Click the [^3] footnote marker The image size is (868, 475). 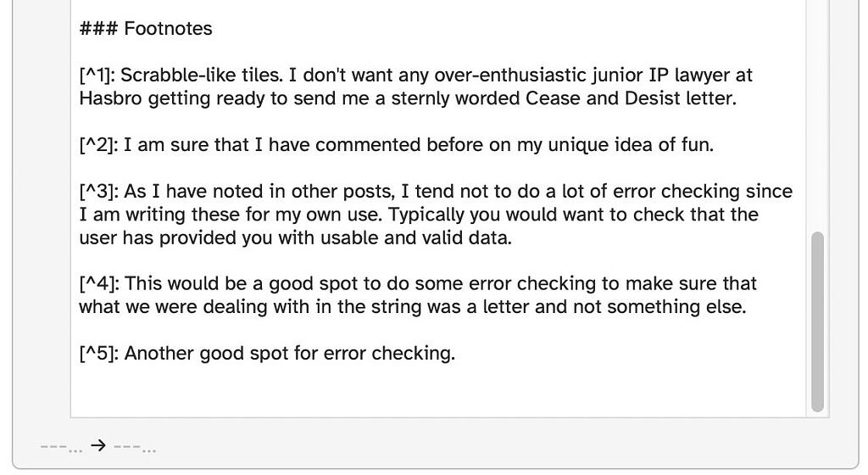tap(99, 192)
